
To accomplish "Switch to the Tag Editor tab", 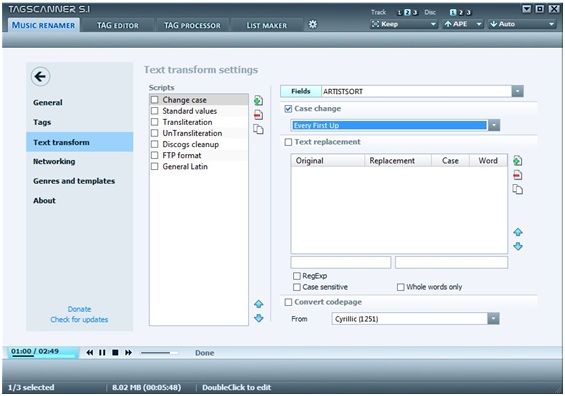I will point(118,26).
